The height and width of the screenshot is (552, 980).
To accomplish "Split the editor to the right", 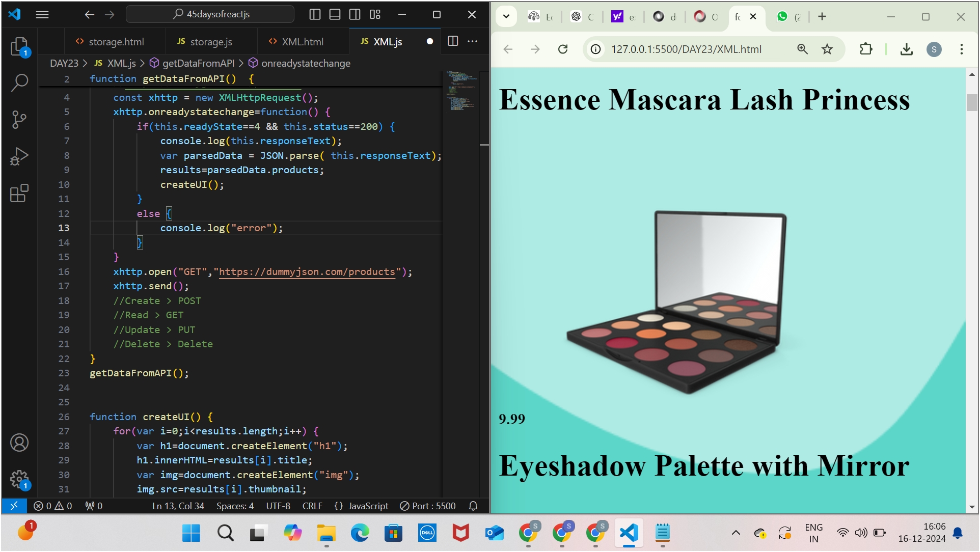I will [x=453, y=41].
